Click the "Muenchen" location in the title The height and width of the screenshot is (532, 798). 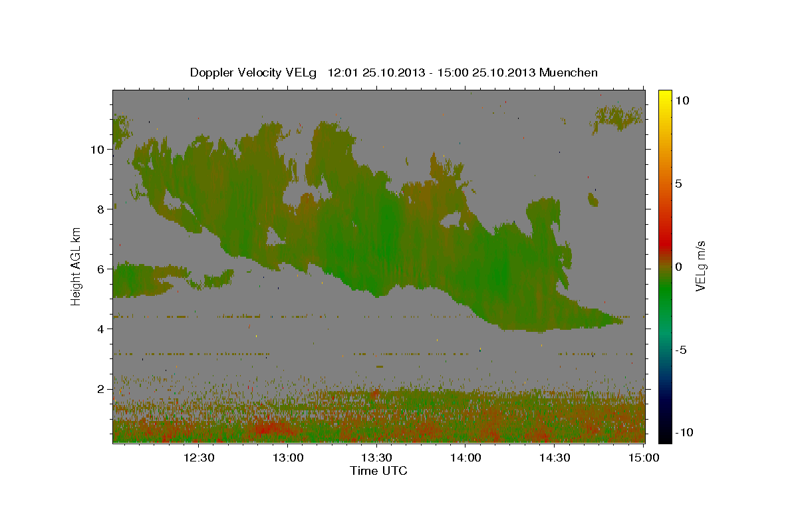coord(569,72)
